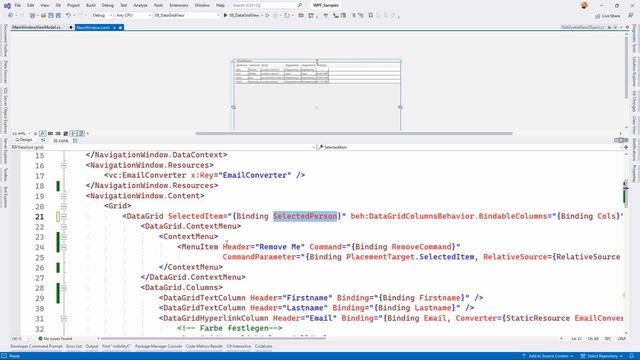
Task: Click the RemoveCommand binding text
Action: click(x=421, y=247)
